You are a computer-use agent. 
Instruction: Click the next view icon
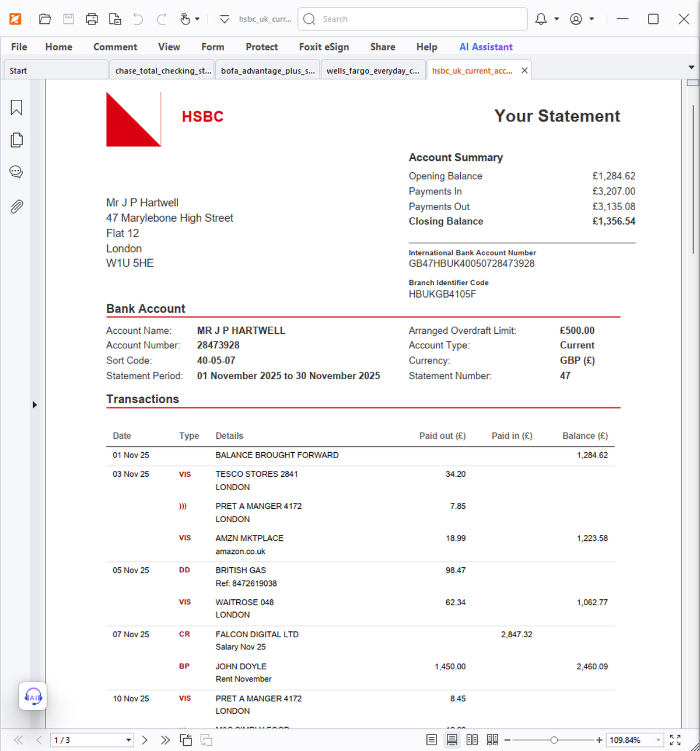click(x=206, y=740)
